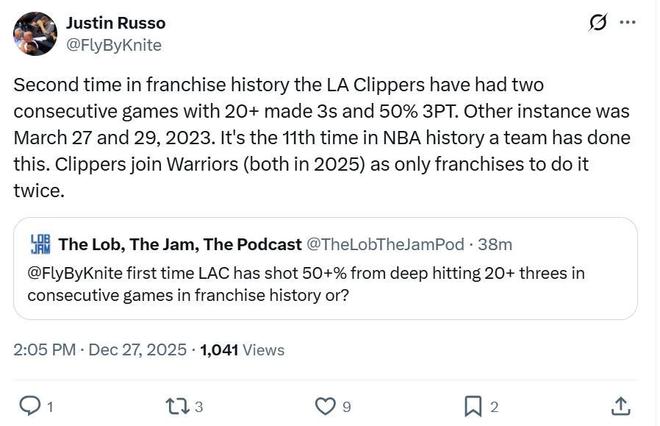
Task: Click the reply speech bubble icon
Action: (x=30, y=405)
